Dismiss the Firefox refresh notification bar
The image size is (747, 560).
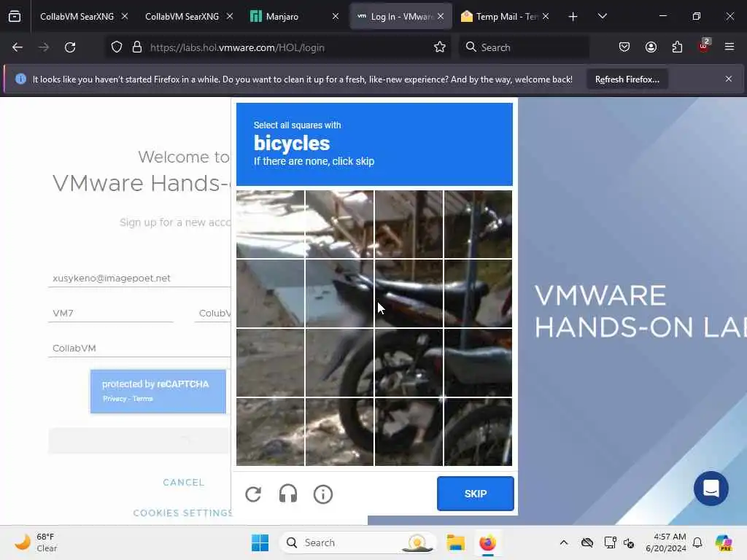pyautogui.click(x=729, y=79)
